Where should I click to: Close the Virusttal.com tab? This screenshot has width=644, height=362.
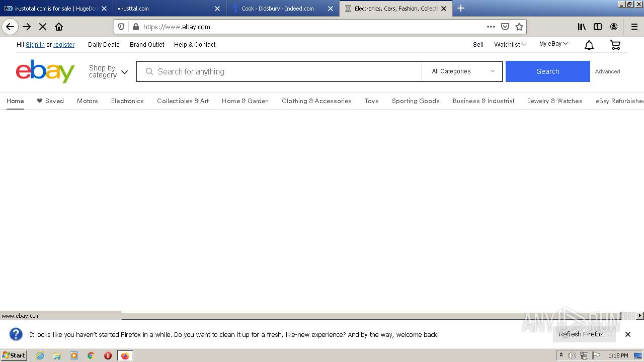coord(217,9)
